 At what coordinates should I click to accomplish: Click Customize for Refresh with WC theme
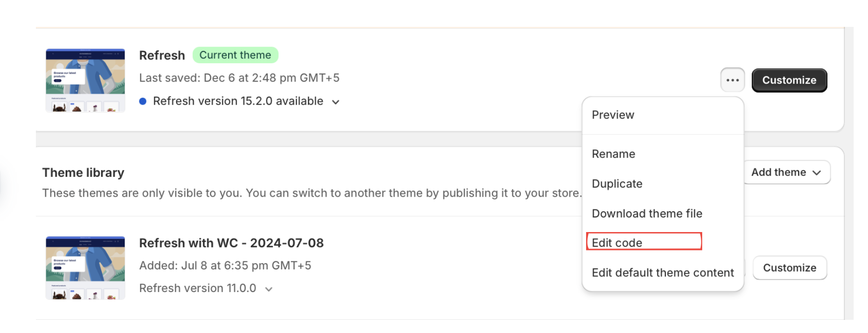[790, 268]
